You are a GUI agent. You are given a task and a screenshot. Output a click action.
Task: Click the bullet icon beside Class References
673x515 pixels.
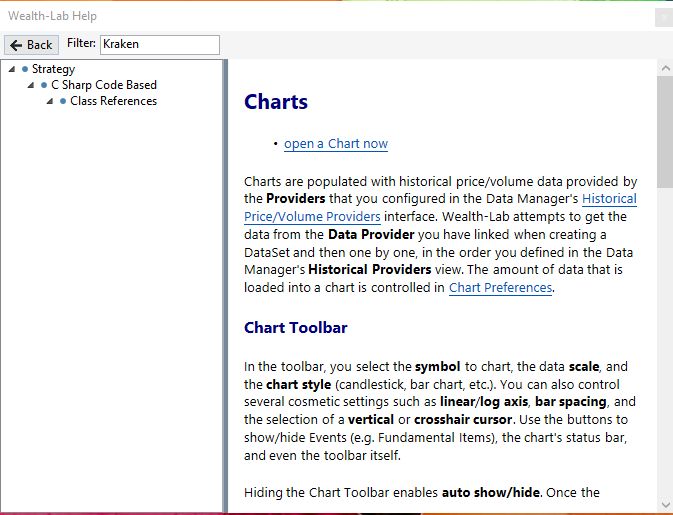[63, 102]
